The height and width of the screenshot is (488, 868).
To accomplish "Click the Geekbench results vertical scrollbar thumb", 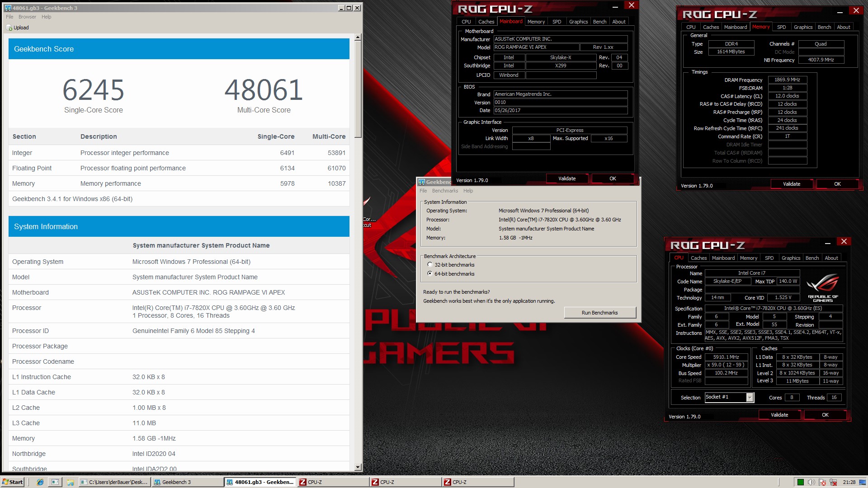I will 358,90.
